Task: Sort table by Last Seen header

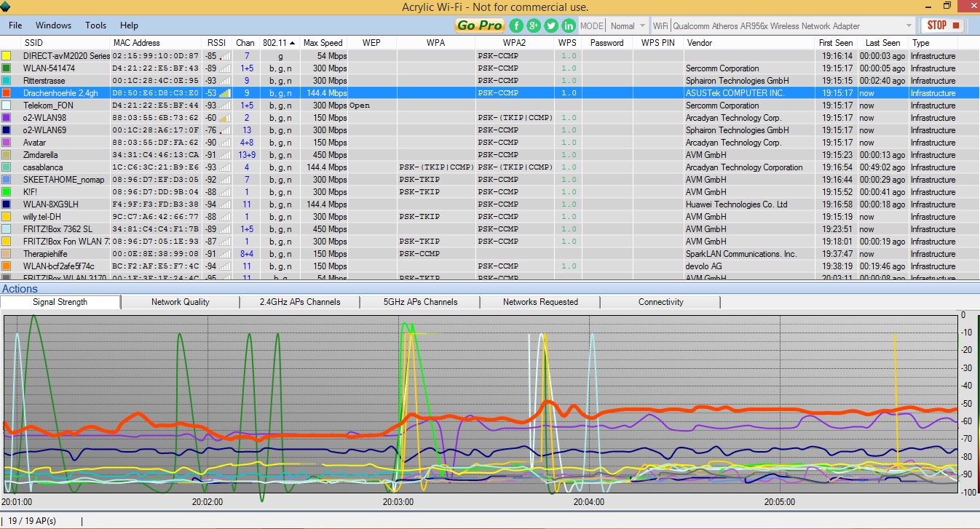Action: tap(882, 43)
